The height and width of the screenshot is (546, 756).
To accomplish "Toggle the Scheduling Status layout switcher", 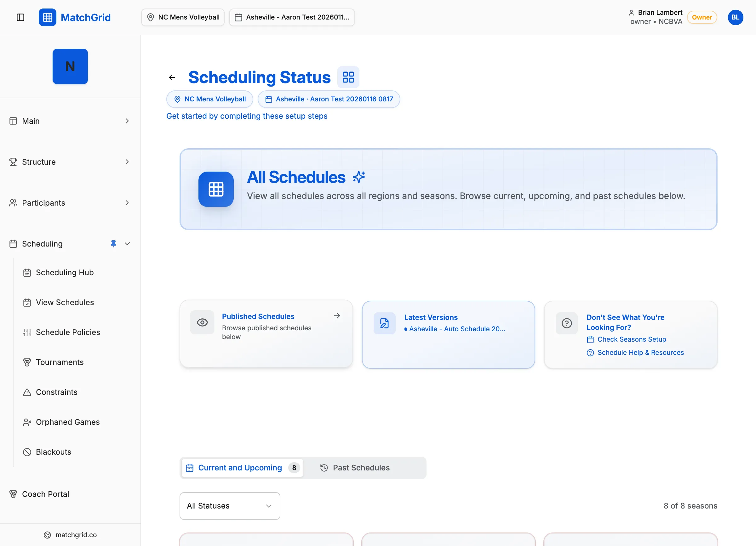I will [348, 77].
